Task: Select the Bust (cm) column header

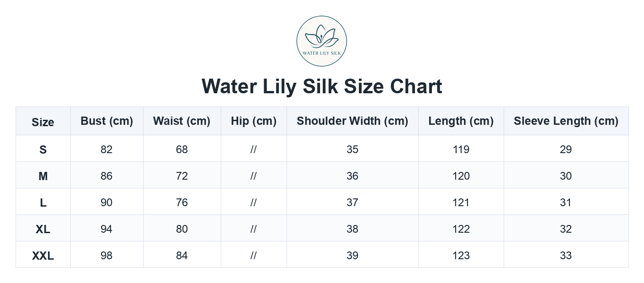Action: pos(106,121)
